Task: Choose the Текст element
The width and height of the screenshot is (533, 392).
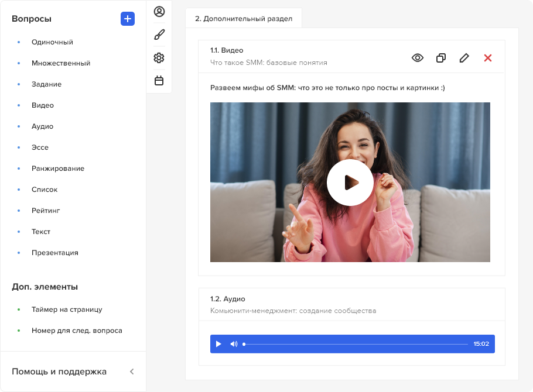Action: (x=41, y=232)
